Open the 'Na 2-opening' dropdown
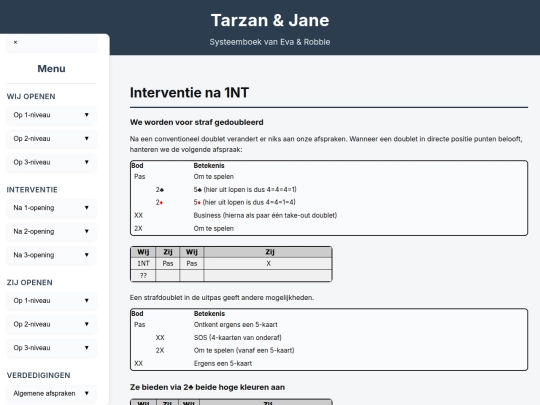The height and width of the screenshot is (405, 540). (x=51, y=231)
